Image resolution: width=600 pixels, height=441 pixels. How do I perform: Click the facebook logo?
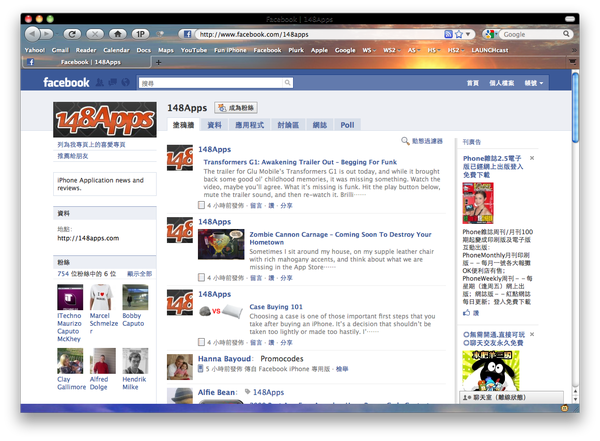point(66,82)
